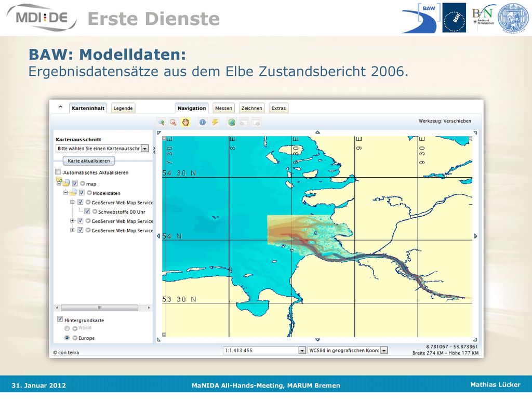Click the yellow lightning bolt tool
532x399 pixels.
click(x=215, y=122)
